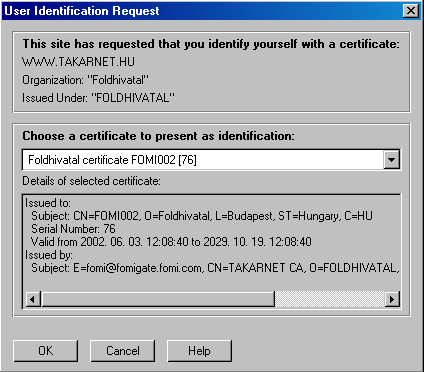Click left arrow of details scrollbar
Image resolution: width=424 pixels, height=372 pixels.
(33, 299)
